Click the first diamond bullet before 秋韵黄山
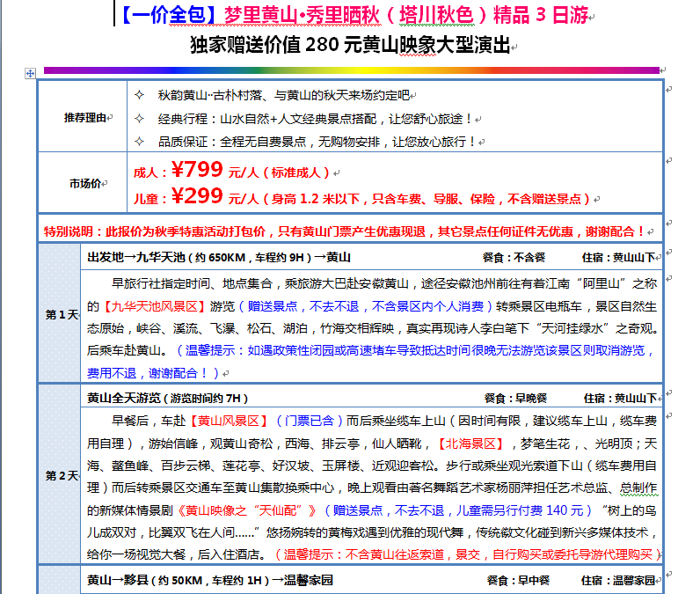The width and height of the screenshot is (700, 594). [x=138, y=95]
